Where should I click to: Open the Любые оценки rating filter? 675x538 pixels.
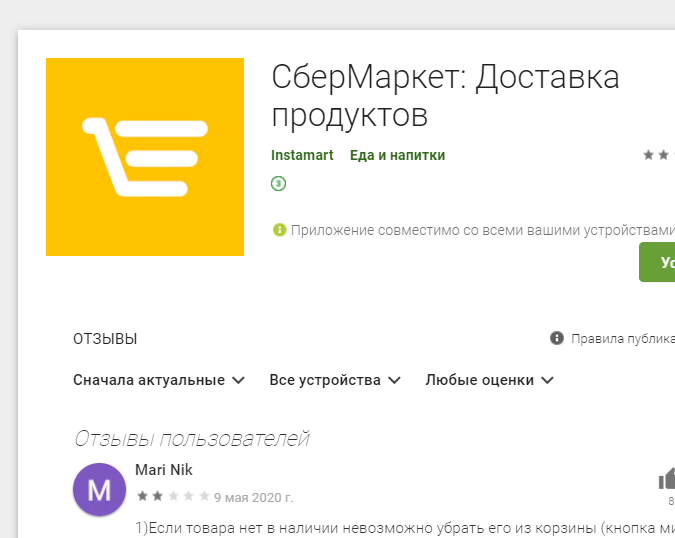point(489,380)
